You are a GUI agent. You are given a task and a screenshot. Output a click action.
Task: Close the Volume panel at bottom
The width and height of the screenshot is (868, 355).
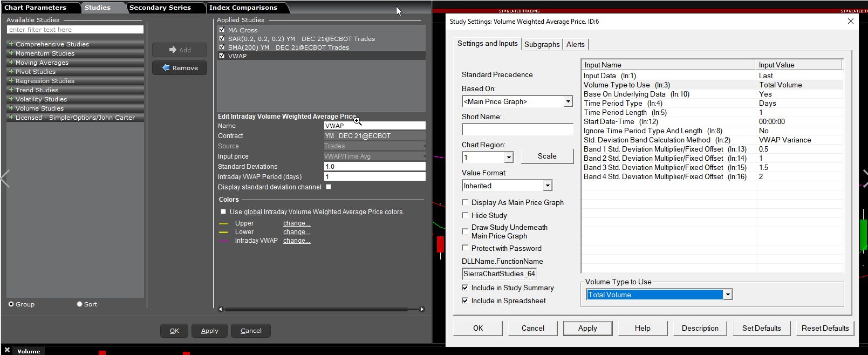[7, 350]
